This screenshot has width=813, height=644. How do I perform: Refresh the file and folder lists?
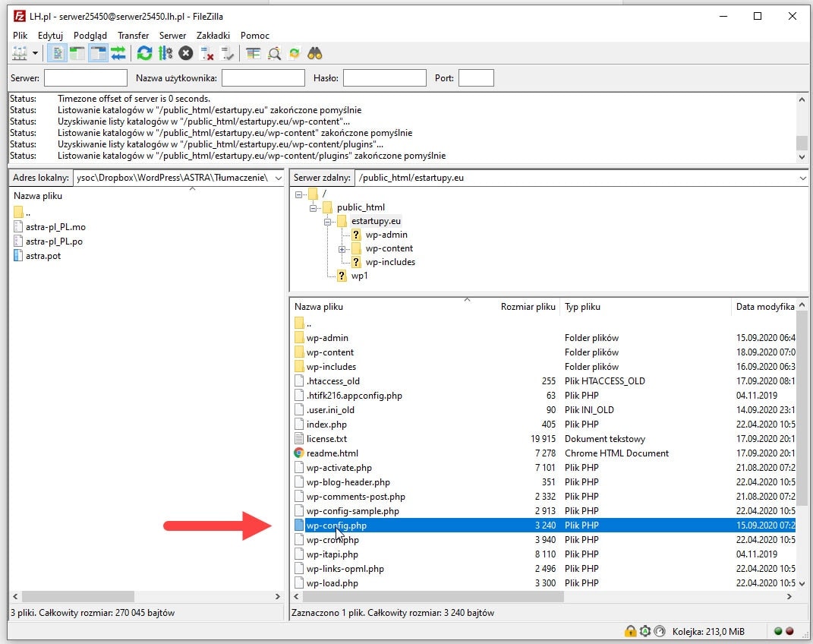pos(145,53)
